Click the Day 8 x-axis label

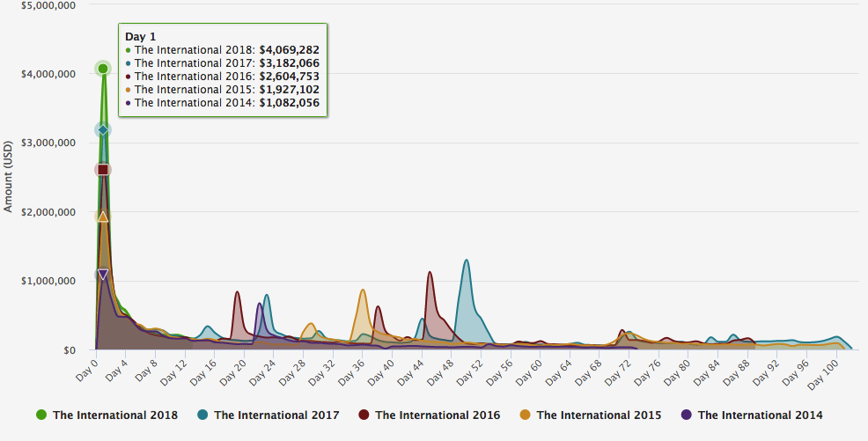[x=146, y=369]
